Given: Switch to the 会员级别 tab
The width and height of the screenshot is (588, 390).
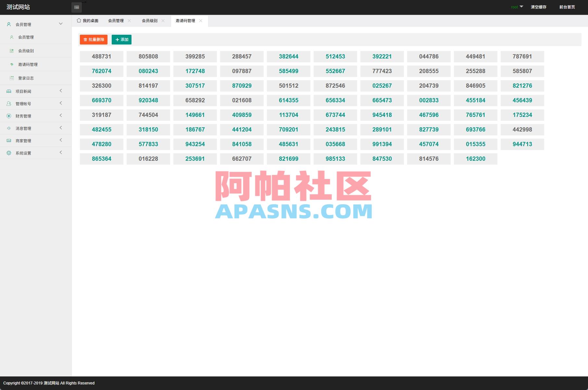Looking at the screenshot, I should tap(149, 20).
